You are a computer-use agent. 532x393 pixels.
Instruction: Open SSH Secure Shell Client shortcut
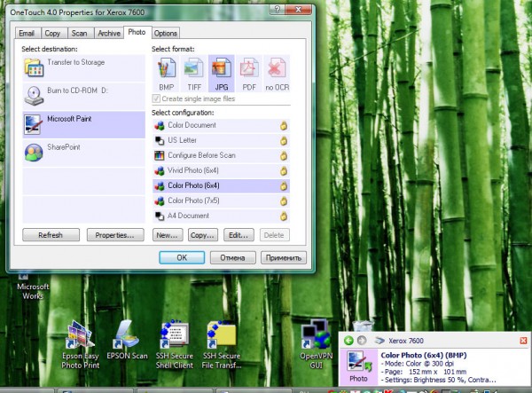[175, 344]
